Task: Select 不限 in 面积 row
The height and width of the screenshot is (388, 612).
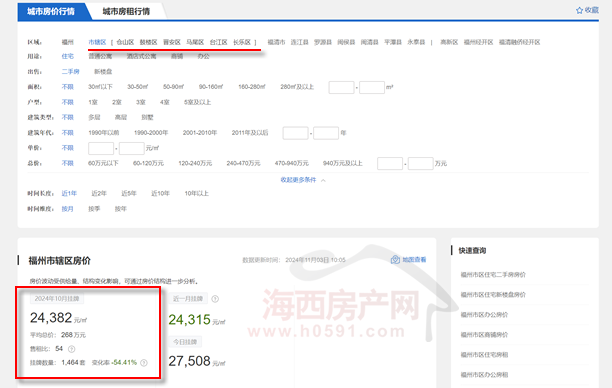Action: click(x=68, y=87)
